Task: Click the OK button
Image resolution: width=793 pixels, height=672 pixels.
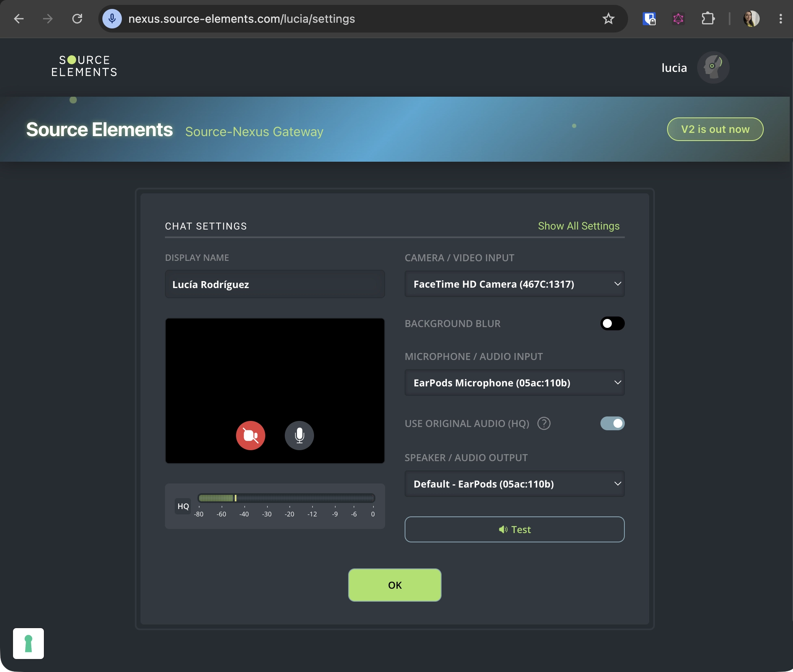Action: point(394,585)
